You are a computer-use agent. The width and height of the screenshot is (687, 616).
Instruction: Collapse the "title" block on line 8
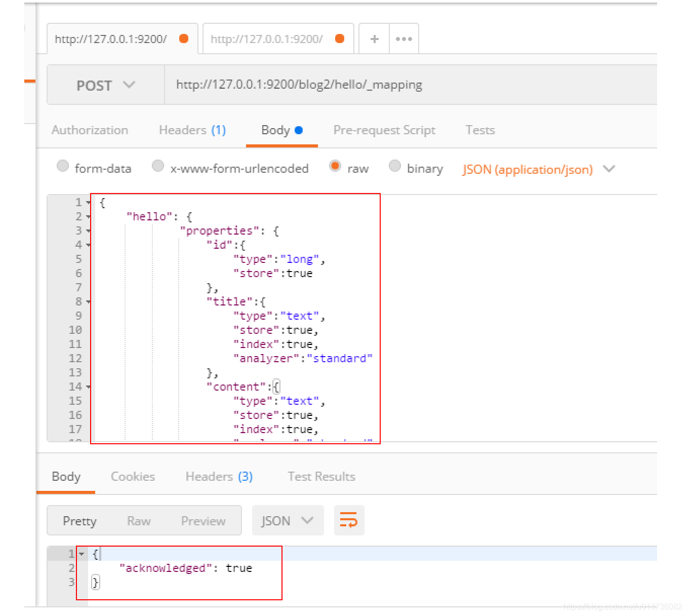click(x=89, y=302)
